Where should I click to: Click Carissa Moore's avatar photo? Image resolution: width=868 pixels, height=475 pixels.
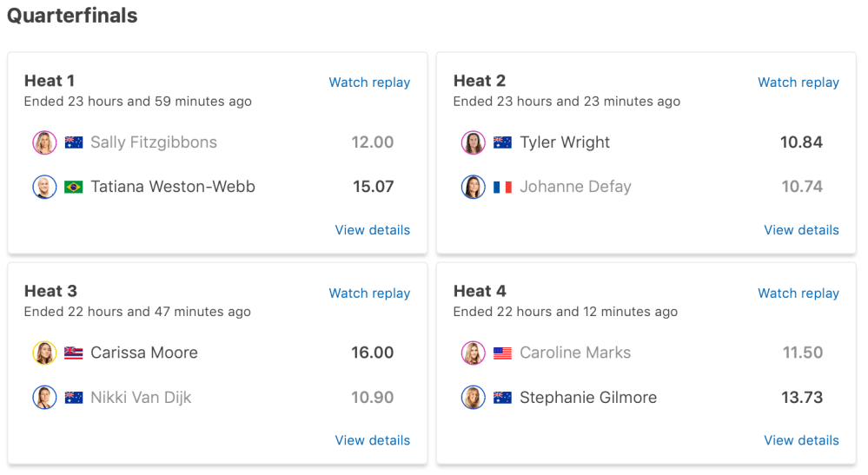[44, 353]
